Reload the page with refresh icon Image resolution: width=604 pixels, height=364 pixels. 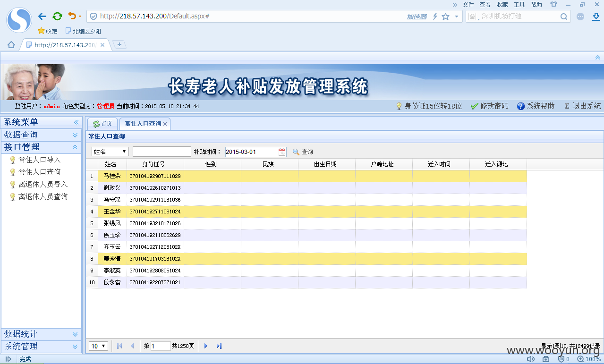pyautogui.click(x=57, y=16)
